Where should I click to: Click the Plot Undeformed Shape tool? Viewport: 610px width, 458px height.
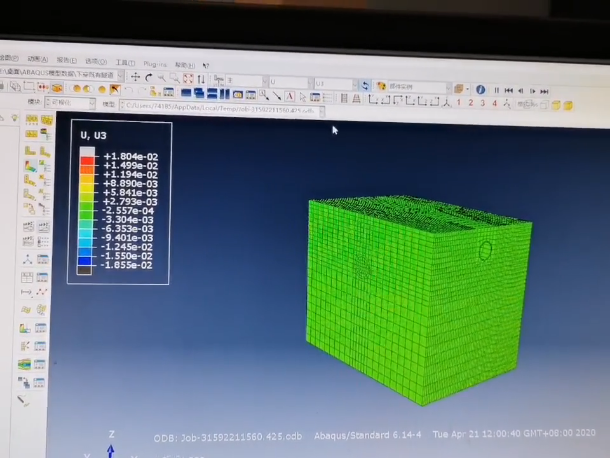31,151
